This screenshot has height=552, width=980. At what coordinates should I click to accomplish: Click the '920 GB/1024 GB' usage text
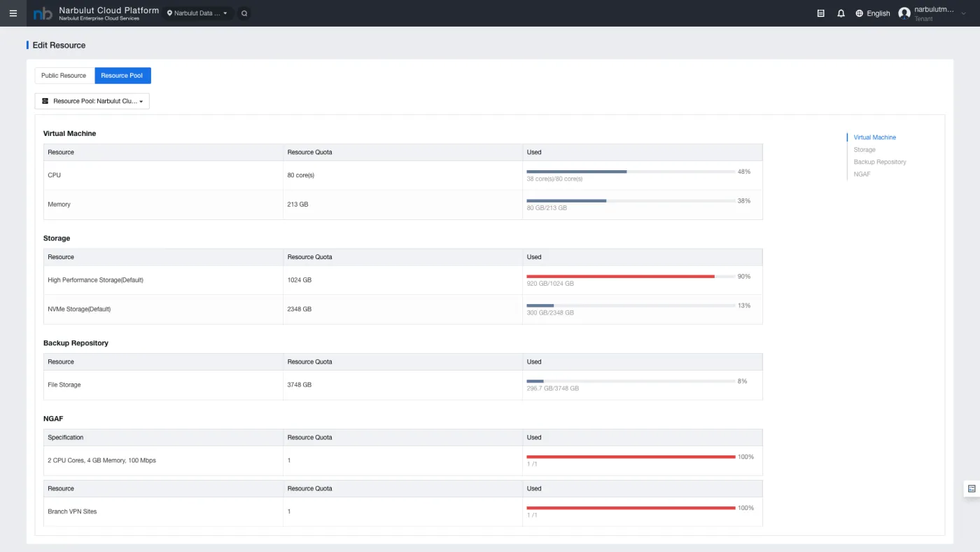[x=550, y=284]
